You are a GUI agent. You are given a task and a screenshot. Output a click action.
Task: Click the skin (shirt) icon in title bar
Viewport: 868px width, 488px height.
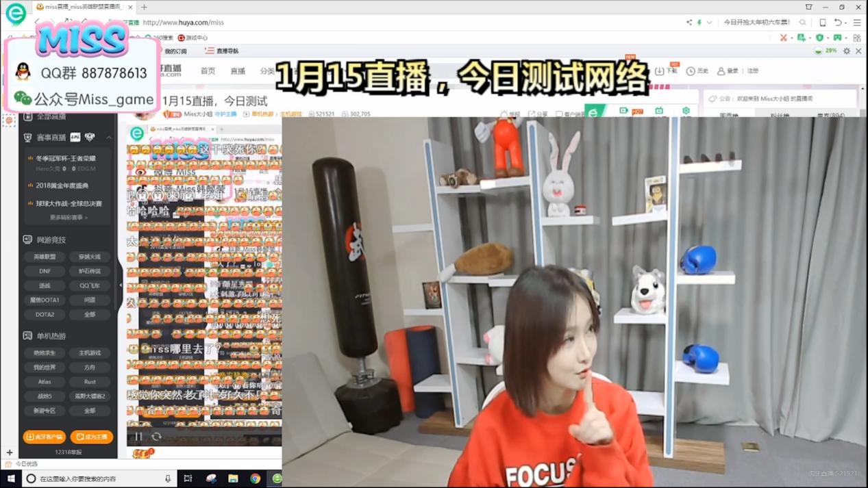809,7
